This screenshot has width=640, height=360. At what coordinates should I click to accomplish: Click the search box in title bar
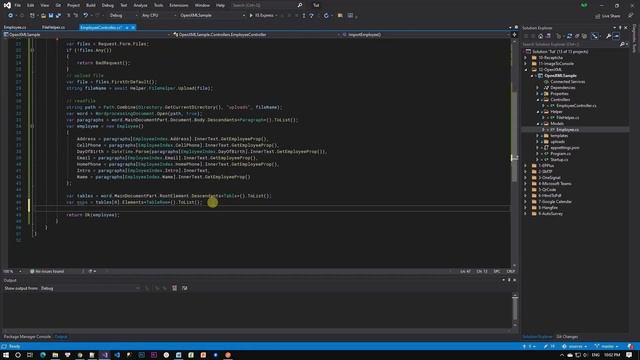coord(267,5)
